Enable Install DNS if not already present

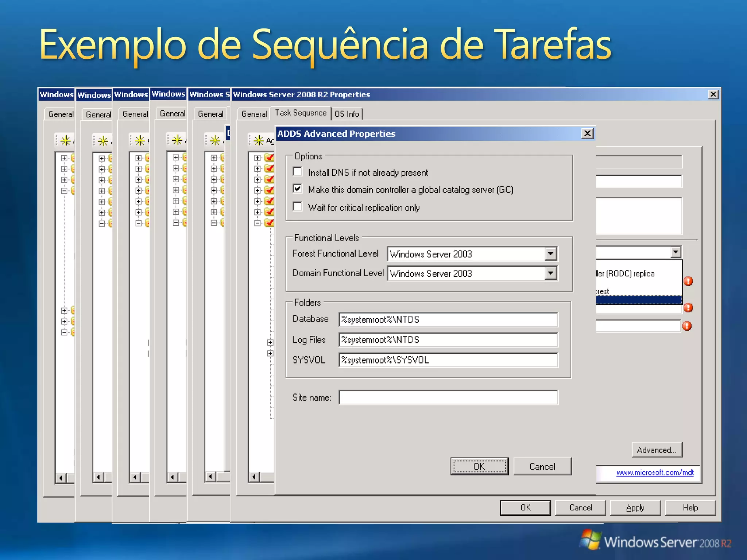point(298,172)
